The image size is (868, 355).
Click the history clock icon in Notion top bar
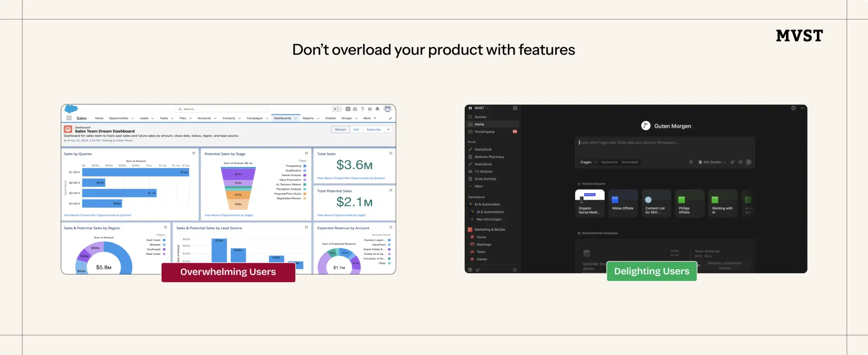[793, 108]
